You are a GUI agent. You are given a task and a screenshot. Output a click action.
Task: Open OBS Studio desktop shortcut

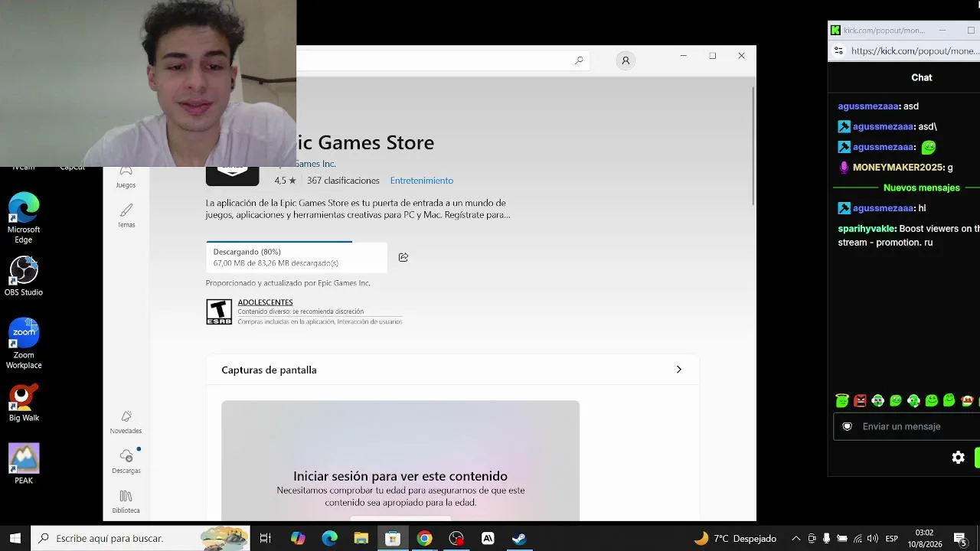click(24, 276)
